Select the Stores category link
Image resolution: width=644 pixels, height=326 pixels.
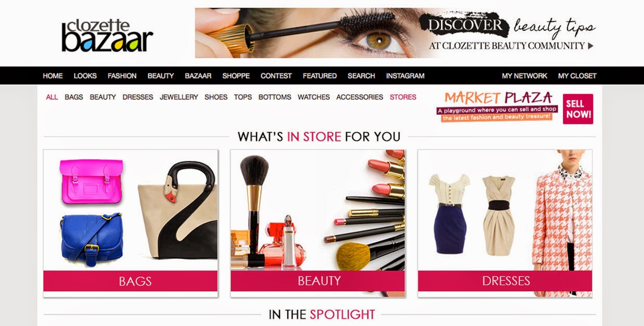tap(403, 97)
